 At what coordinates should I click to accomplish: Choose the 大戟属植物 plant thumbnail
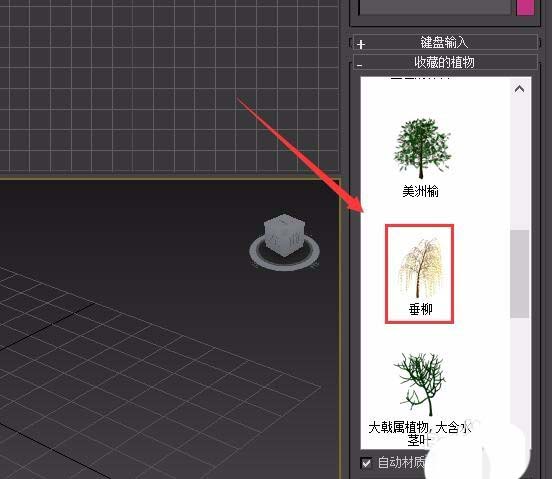(x=420, y=384)
